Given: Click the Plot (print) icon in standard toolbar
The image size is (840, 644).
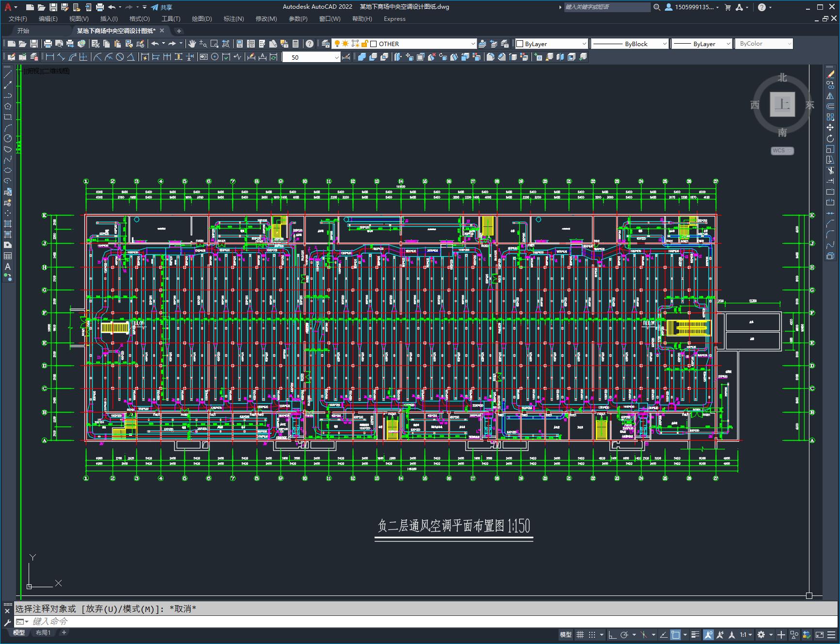Looking at the screenshot, I should click(48, 44).
